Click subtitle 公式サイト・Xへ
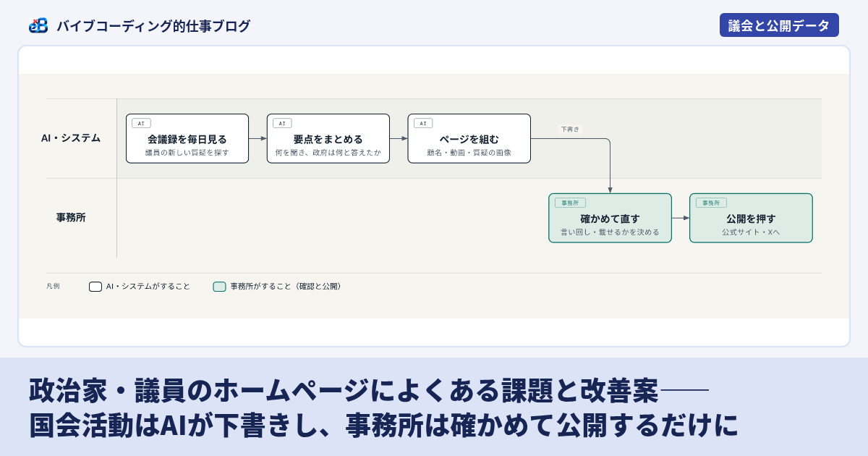Viewport: 868px width, 456px height. 751,232
